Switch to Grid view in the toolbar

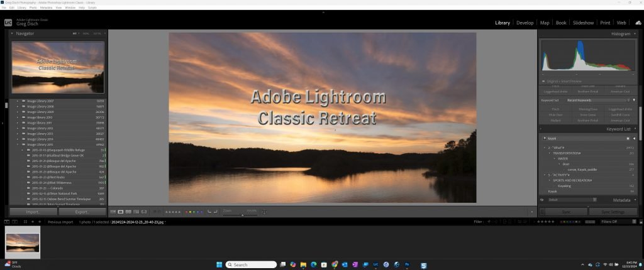point(113,212)
